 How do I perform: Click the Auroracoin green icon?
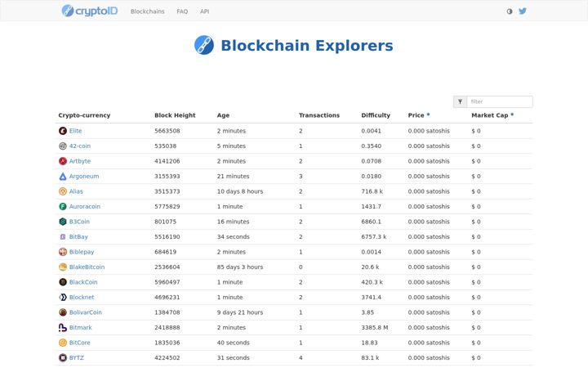(63, 207)
